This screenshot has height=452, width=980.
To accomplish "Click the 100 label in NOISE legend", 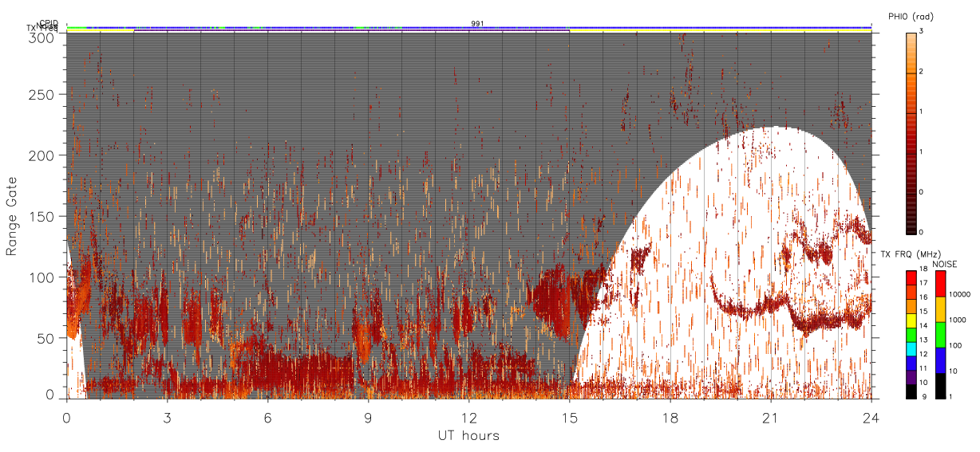I will tap(955, 345).
